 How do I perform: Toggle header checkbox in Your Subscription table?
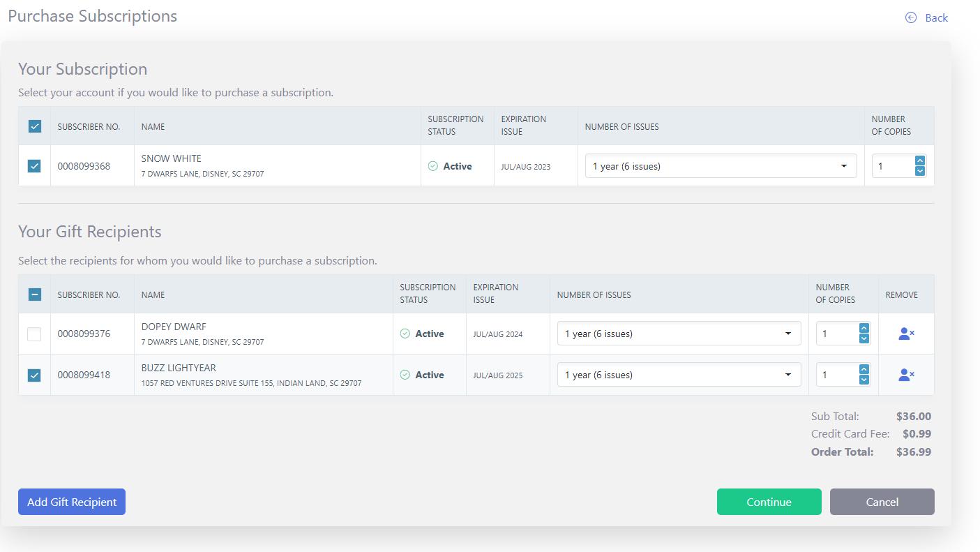tap(34, 126)
